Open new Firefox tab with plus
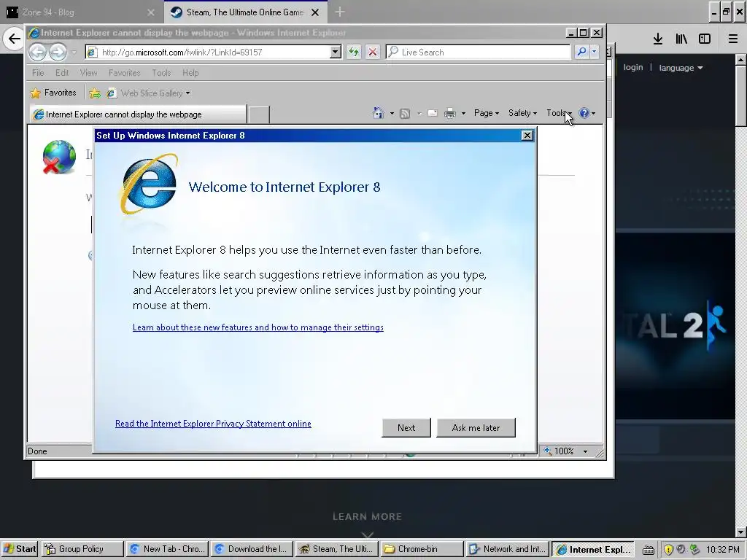Screen dimensions: 747x560 [340, 12]
